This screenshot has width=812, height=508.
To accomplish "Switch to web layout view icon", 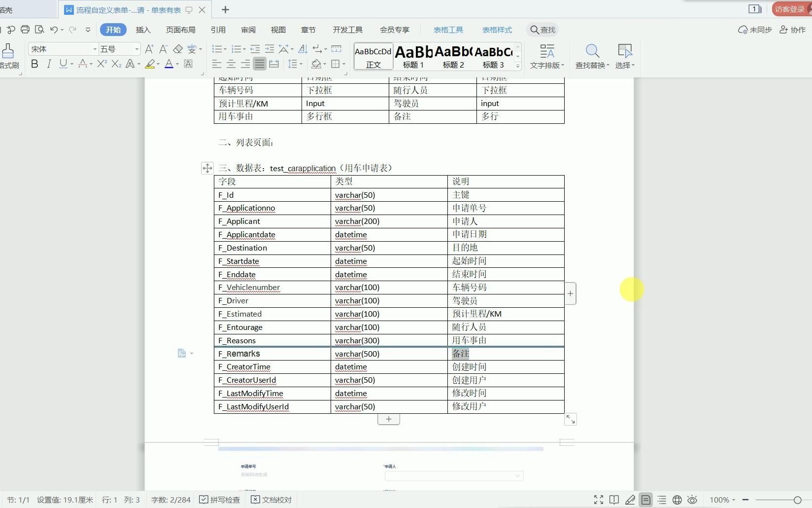I will pos(677,500).
